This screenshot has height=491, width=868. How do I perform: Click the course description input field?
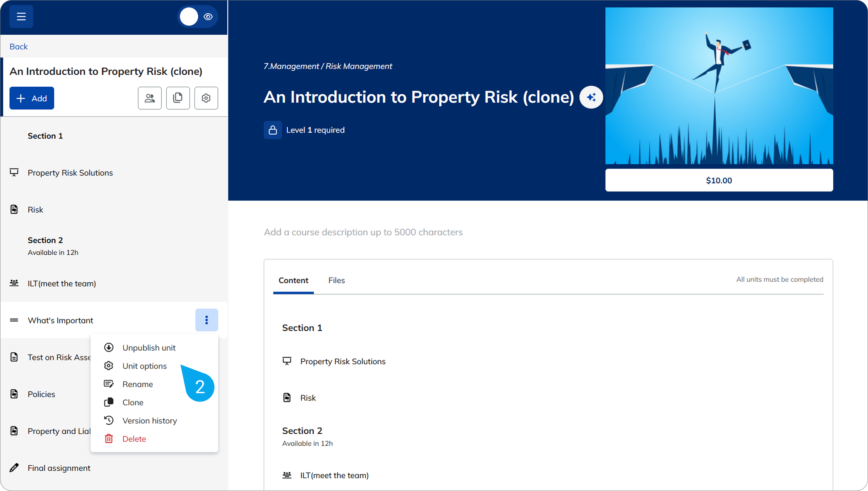click(363, 232)
